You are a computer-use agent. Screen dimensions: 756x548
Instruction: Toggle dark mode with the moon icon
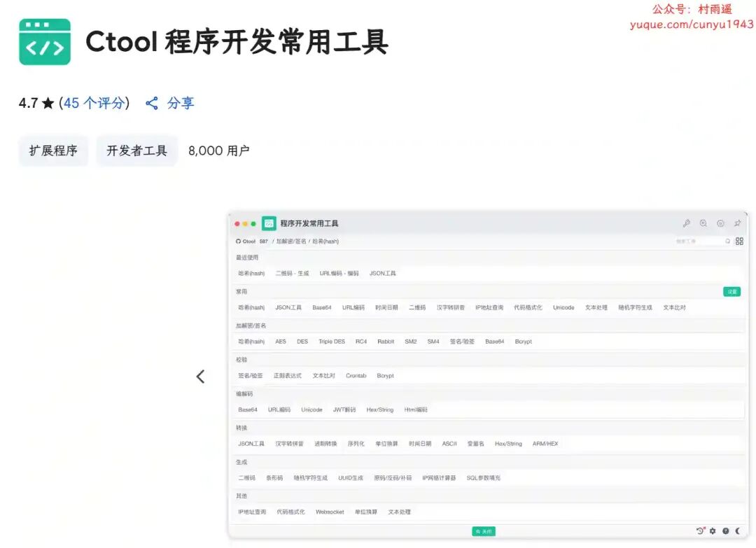738,531
